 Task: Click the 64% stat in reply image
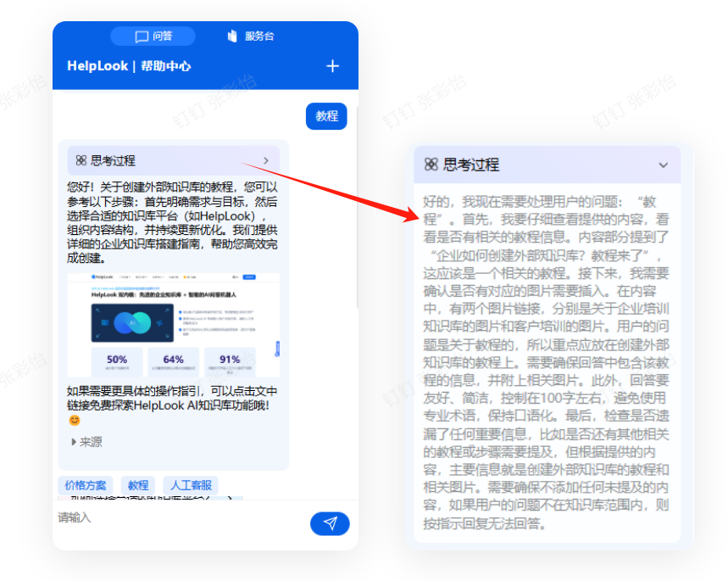tap(173, 360)
